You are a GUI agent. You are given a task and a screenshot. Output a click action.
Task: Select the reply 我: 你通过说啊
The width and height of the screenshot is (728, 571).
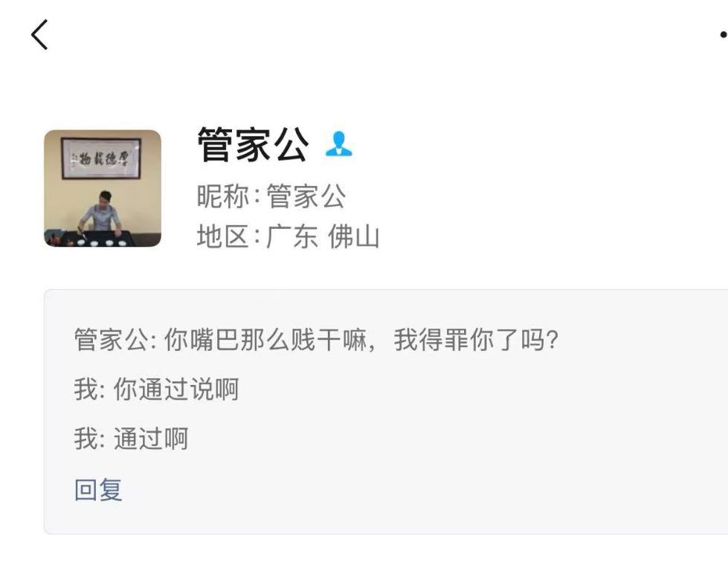(156, 389)
